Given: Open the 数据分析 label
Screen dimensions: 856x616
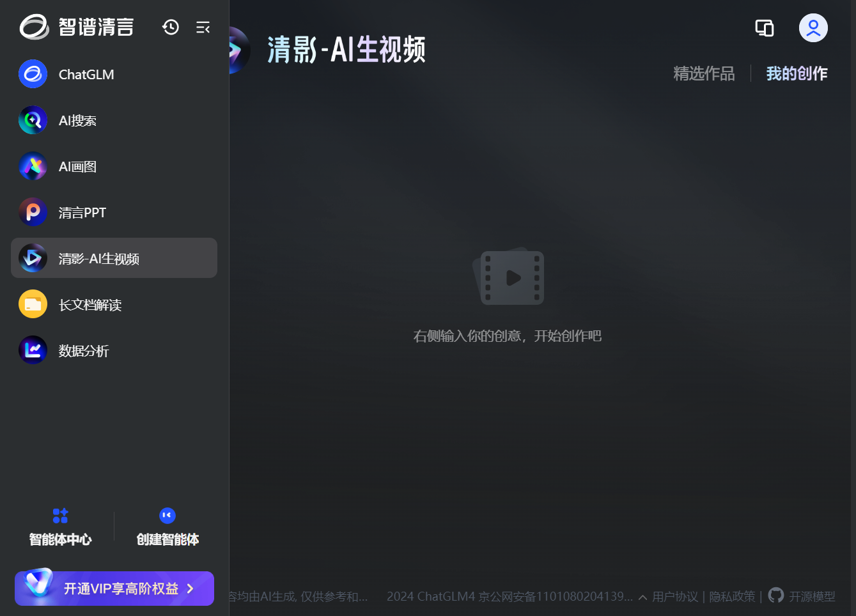Looking at the screenshot, I should pyautogui.click(x=84, y=351).
